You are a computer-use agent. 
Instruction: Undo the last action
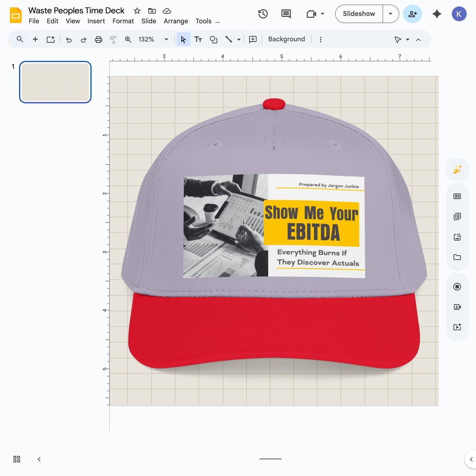point(69,40)
